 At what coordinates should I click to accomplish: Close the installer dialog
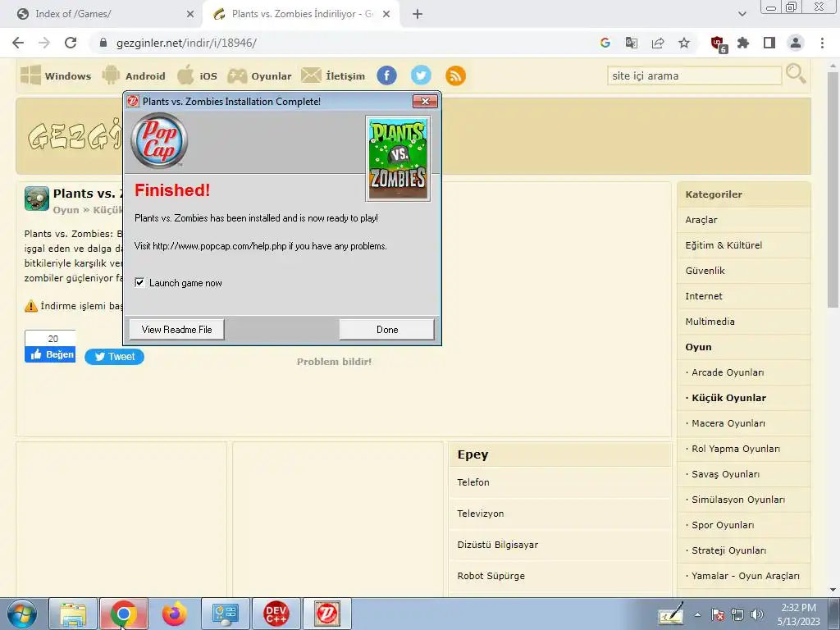click(x=425, y=101)
